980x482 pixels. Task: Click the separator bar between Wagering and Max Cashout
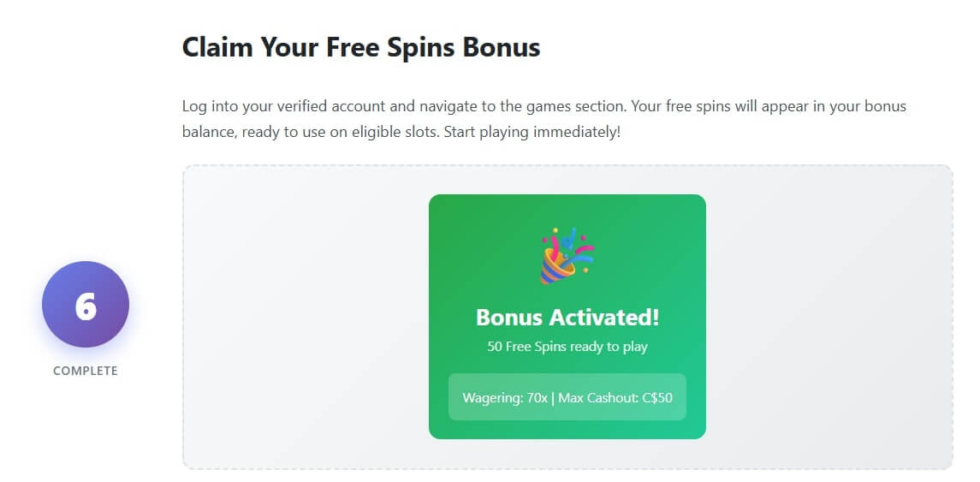point(553,398)
